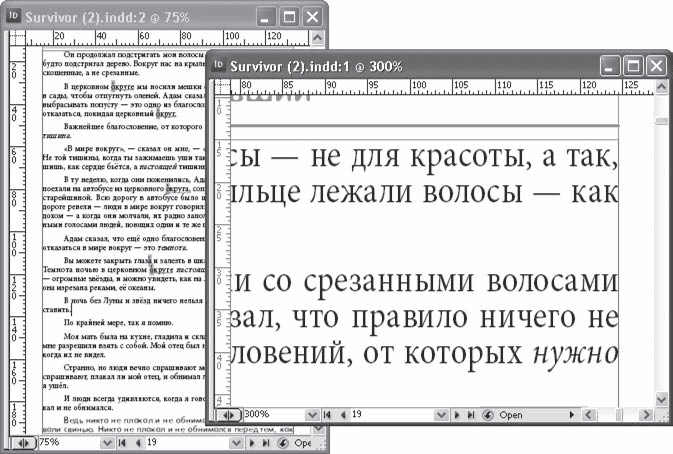Jump to last page in 300% window
The height and width of the screenshot is (454, 673).
click(469, 413)
